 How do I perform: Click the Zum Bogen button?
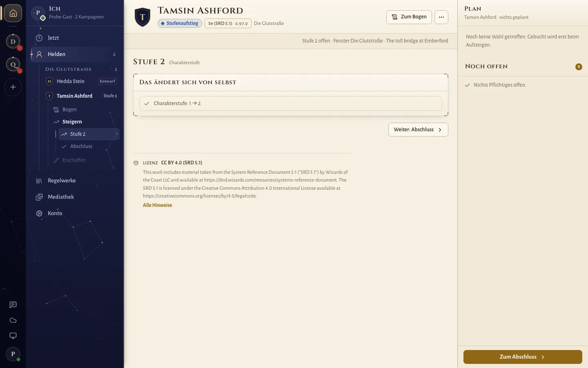click(409, 17)
